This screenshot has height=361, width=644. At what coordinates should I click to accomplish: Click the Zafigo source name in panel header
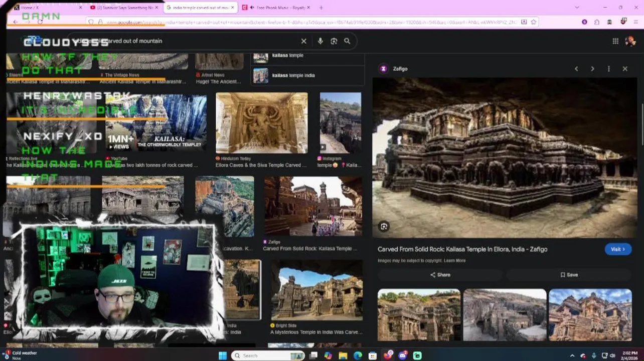coord(400,69)
